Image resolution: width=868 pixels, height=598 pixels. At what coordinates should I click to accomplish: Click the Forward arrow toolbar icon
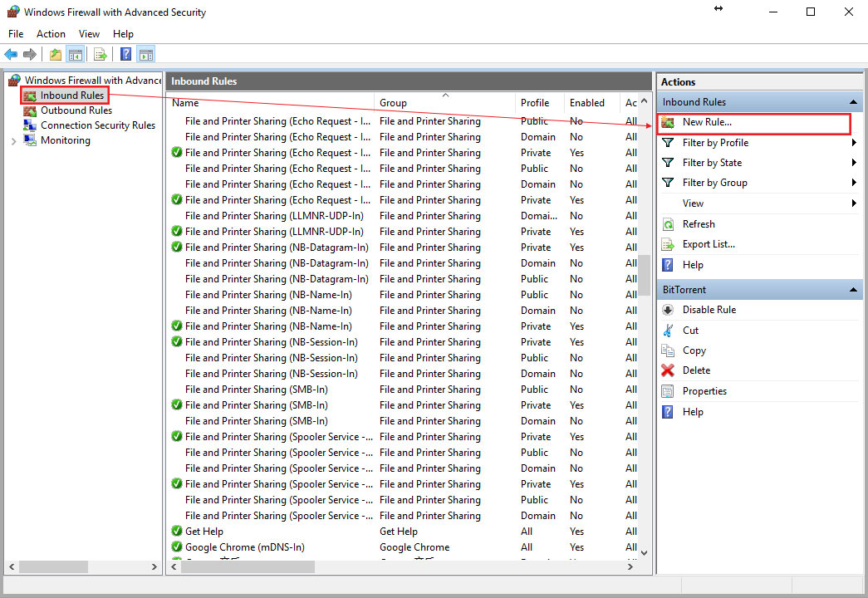pyautogui.click(x=30, y=54)
